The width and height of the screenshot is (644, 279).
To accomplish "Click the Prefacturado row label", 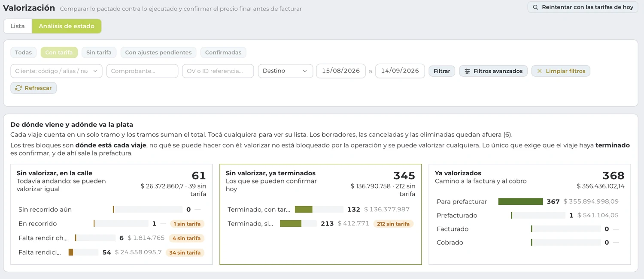I will [x=457, y=215].
